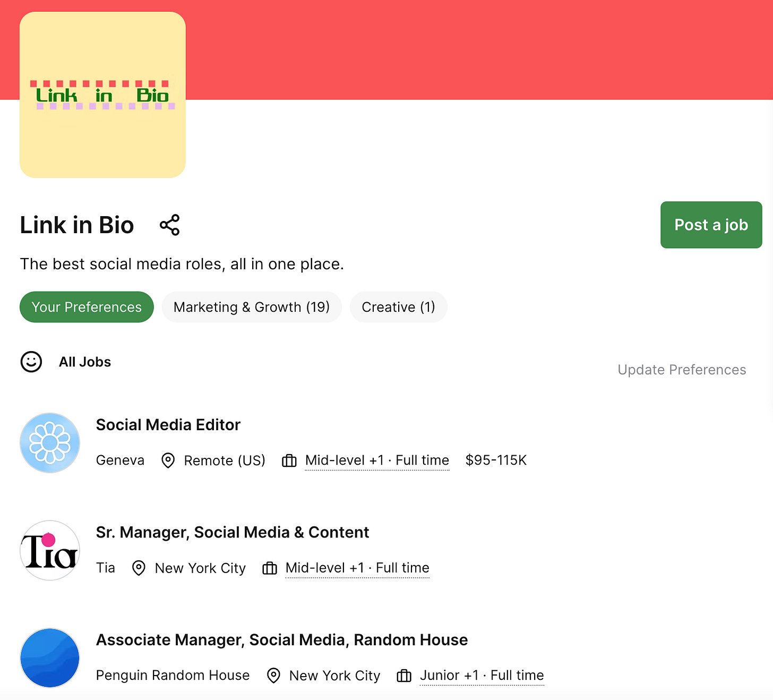Open the Social Media Editor job listing
Screen dimensions: 773x700
tap(168, 425)
